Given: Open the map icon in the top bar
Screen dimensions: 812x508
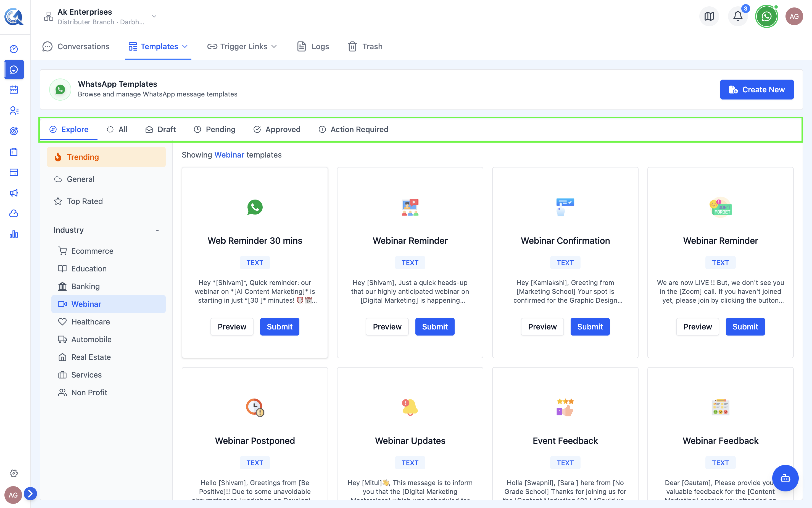Looking at the screenshot, I should pyautogui.click(x=709, y=17).
